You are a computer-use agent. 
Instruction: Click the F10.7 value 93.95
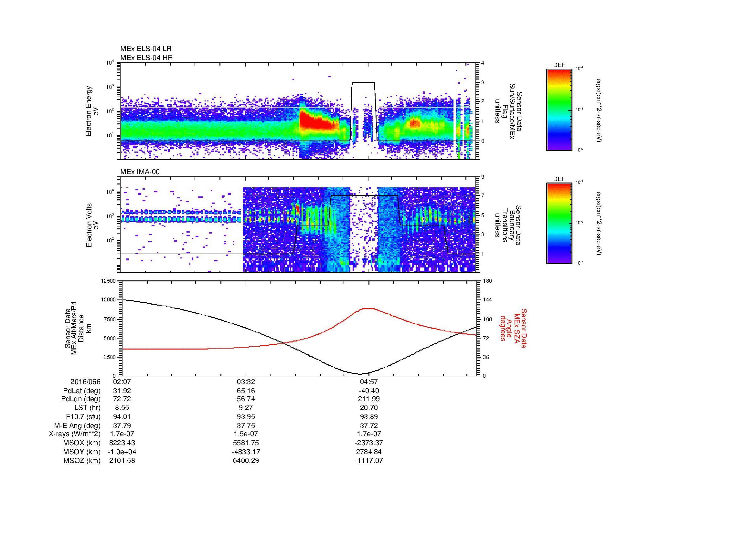tap(246, 416)
